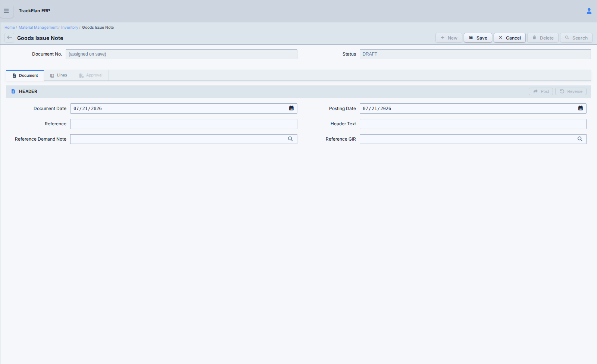The image size is (597, 364).
Task: Click the Reverse button in the header section
Action: 571,91
